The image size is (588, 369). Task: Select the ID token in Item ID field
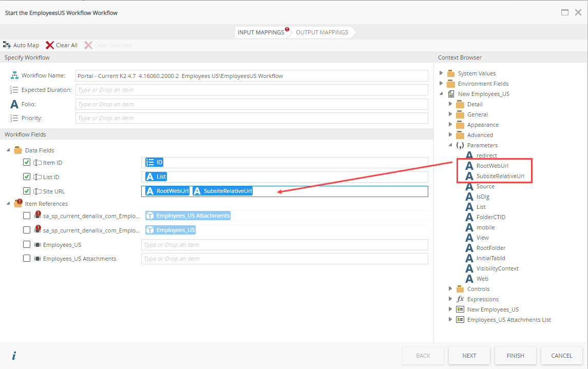point(155,163)
